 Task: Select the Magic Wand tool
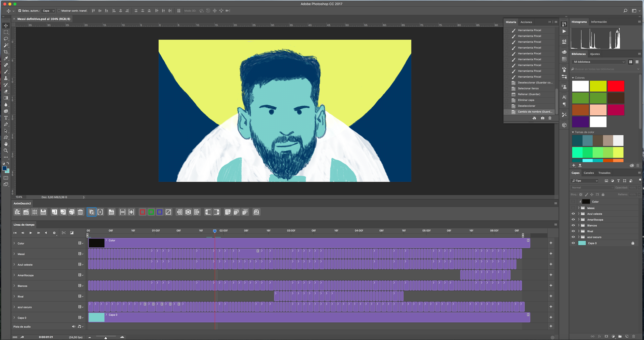tap(6, 45)
